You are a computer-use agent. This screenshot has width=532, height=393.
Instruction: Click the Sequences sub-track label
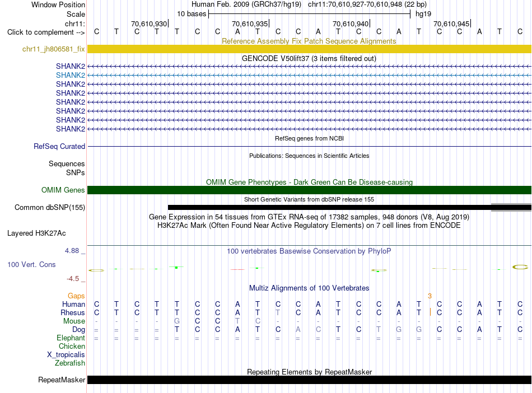tap(67, 164)
